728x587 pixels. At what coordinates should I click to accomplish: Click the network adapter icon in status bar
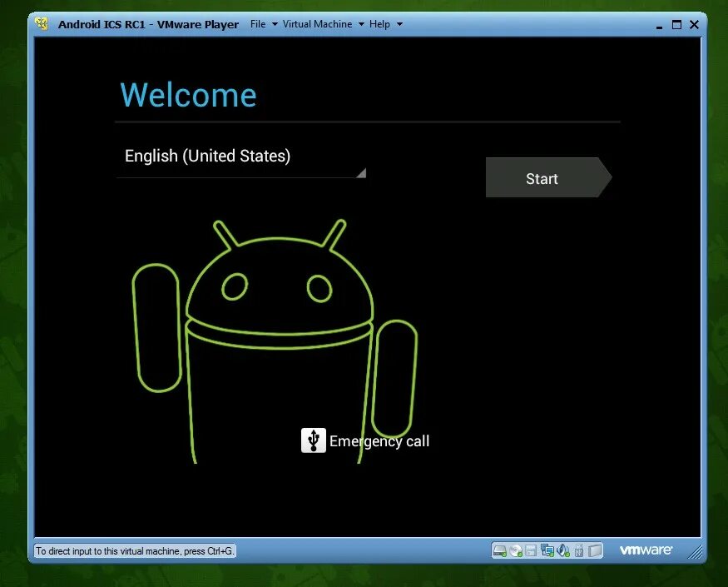[x=547, y=550]
